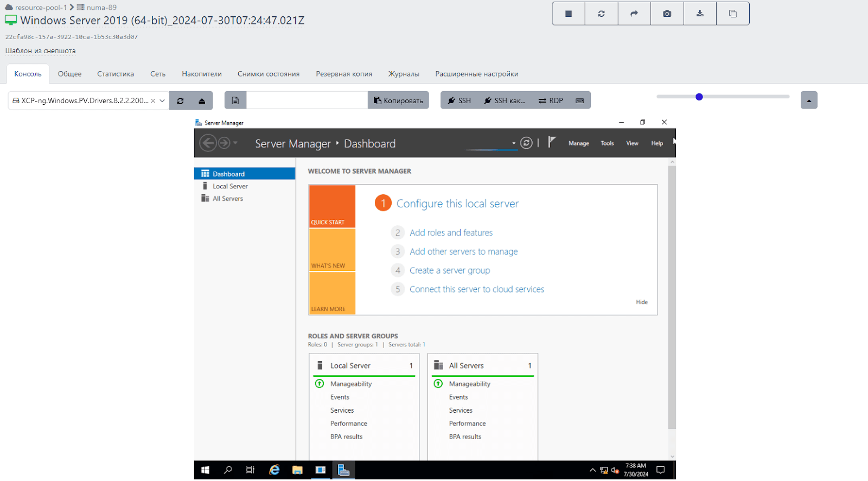Click the stop VM square button
The width and height of the screenshot is (868, 481).
[x=569, y=14]
